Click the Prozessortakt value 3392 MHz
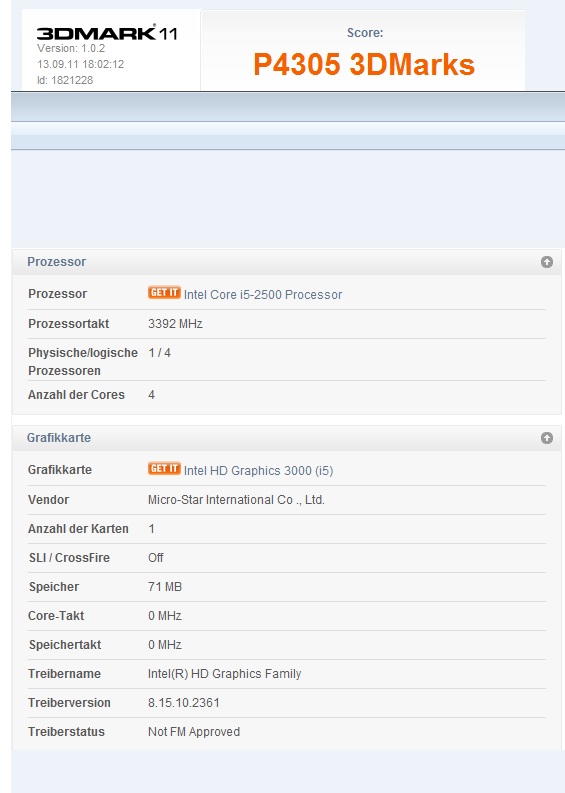 [175, 324]
